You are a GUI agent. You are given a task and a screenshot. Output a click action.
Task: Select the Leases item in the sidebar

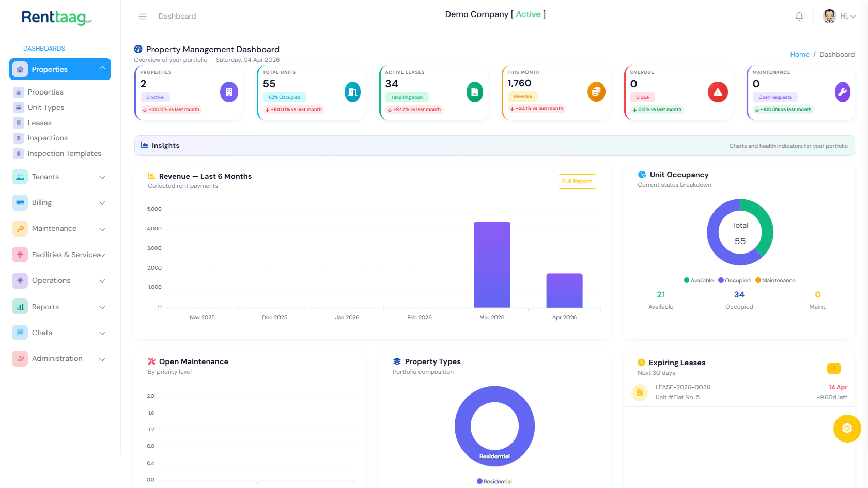coord(39,123)
